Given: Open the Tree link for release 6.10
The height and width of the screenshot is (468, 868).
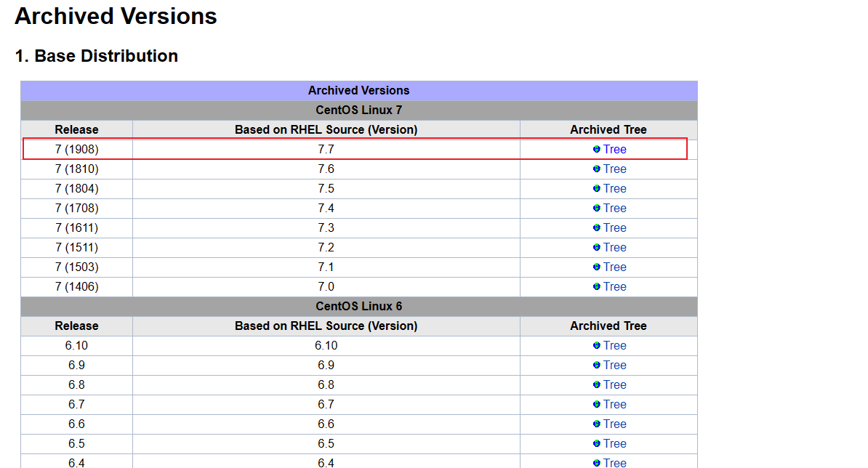Looking at the screenshot, I should tap(614, 346).
